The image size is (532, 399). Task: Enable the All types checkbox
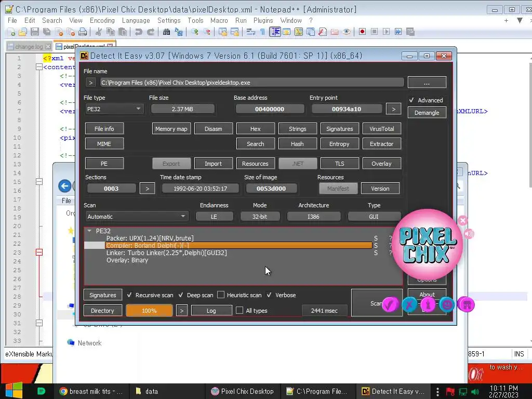coord(239,310)
